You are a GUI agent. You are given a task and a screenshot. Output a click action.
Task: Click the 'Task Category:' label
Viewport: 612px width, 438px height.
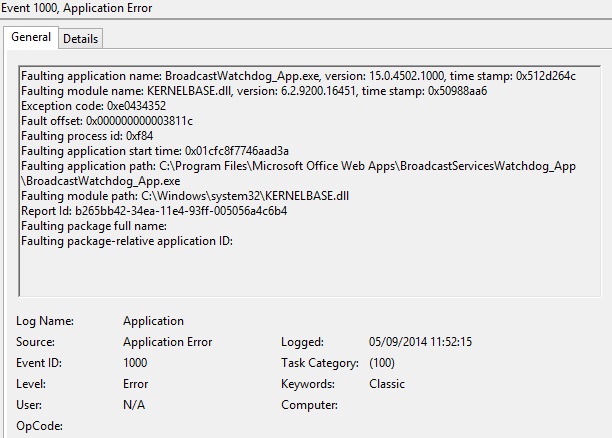320,363
